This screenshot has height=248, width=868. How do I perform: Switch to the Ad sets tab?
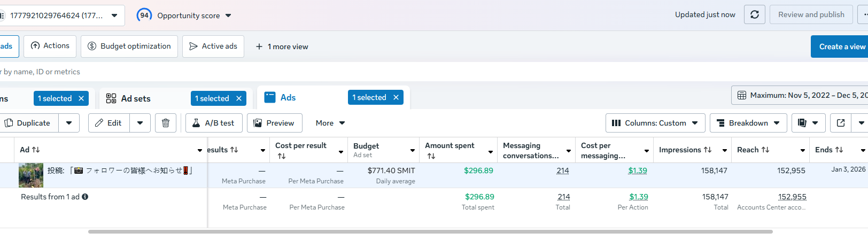[x=136, y=98]
